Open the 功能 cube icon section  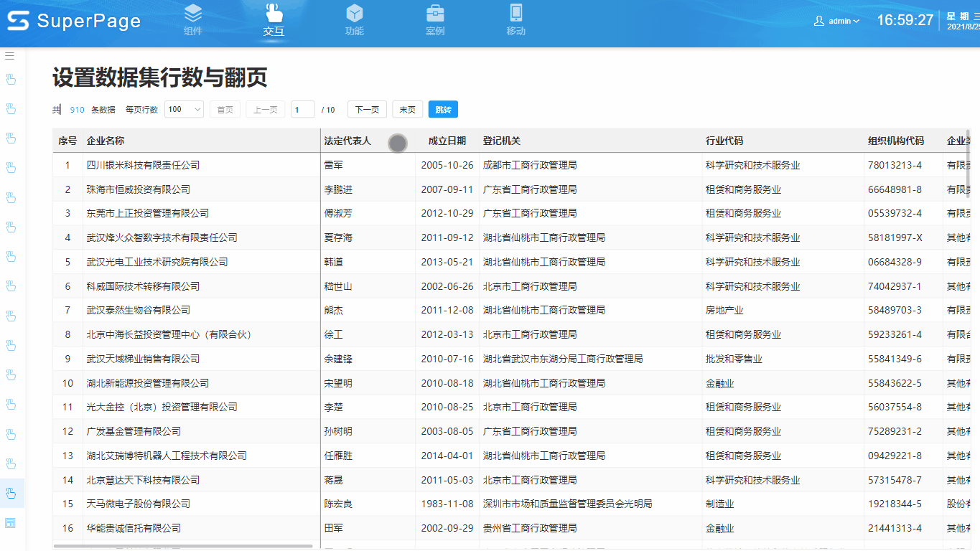coord(354,20)
